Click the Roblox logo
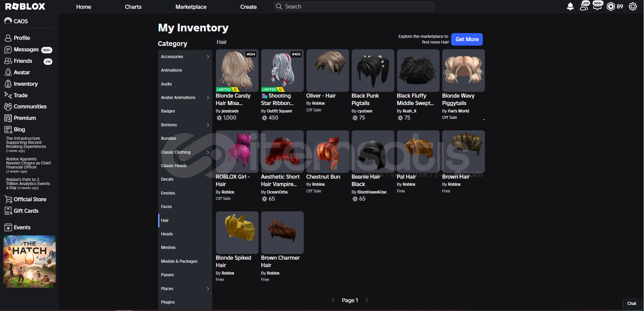 click(25, 6)
